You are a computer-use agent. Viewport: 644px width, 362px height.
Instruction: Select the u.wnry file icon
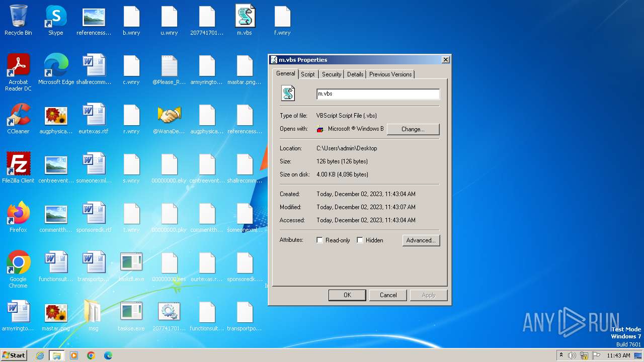pyautogui.click(x=169, y=20)
